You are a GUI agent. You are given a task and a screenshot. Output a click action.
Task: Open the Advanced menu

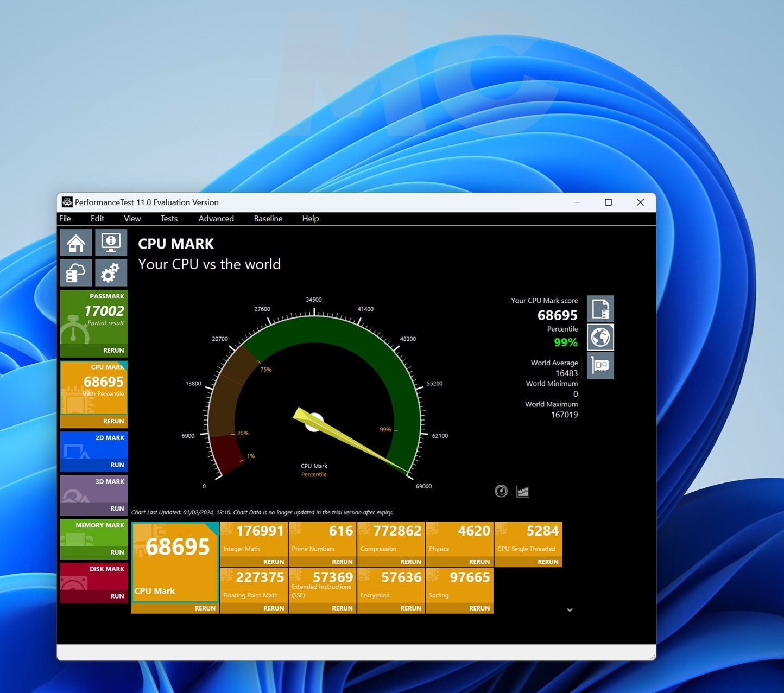(x=216, y=219)
